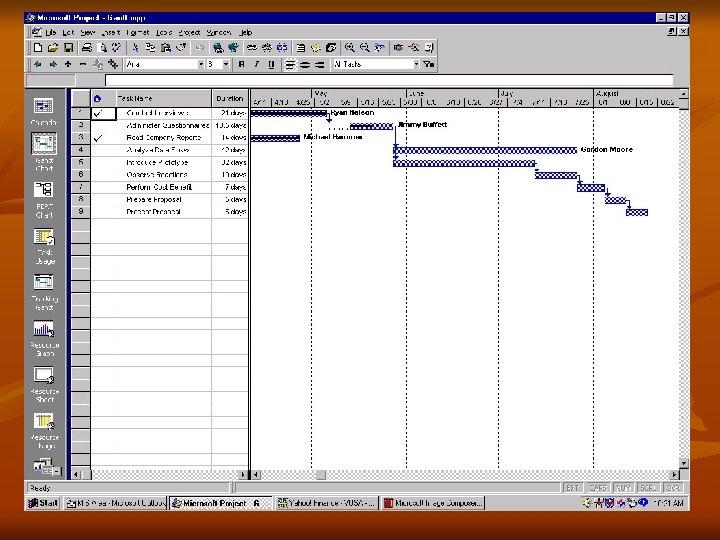The height and width of the screenshot is (540, 720).
Task: Show subtasks with plus button
Action: pos(68,65)
